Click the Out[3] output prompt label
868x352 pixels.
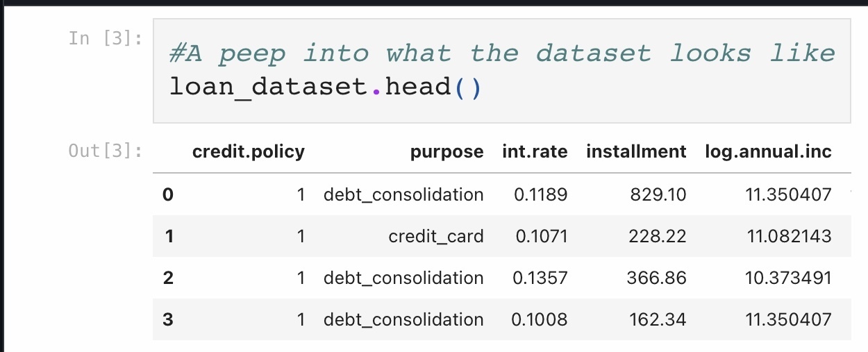[106, 150]
